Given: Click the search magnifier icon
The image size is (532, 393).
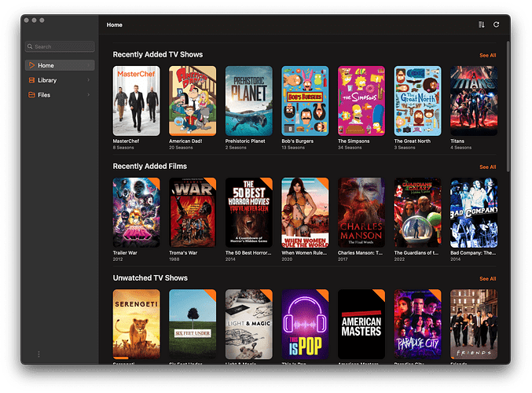Looking at the screenshot, I should click(30, 46).
